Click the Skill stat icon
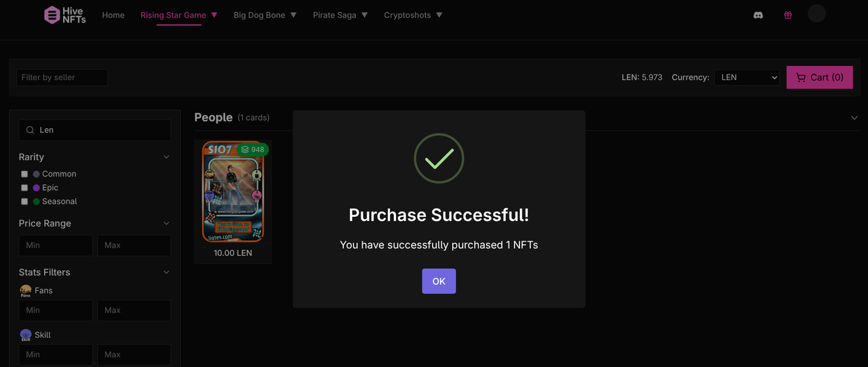 tap(26, 335)
